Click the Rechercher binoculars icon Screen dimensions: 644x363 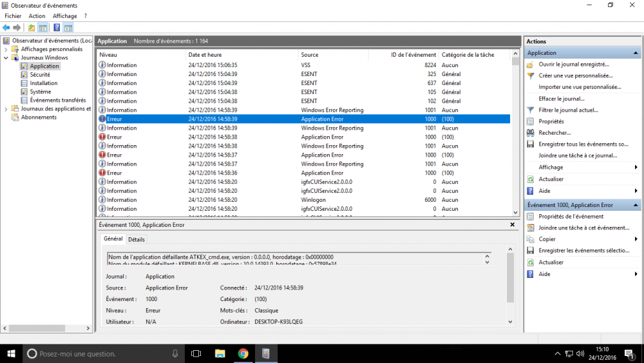coord(530,133)
